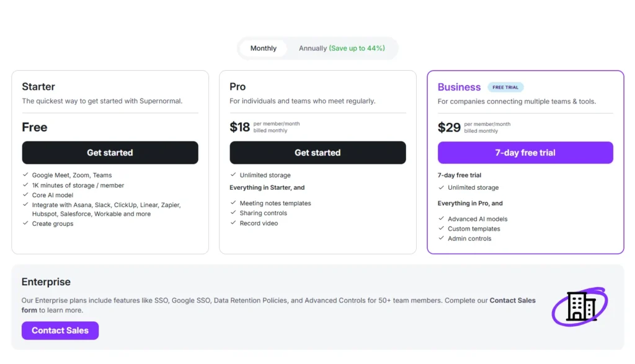Select the Starter plan card
Image resolution: width=635 pixels, height=364 pixels.
point(110,161)
